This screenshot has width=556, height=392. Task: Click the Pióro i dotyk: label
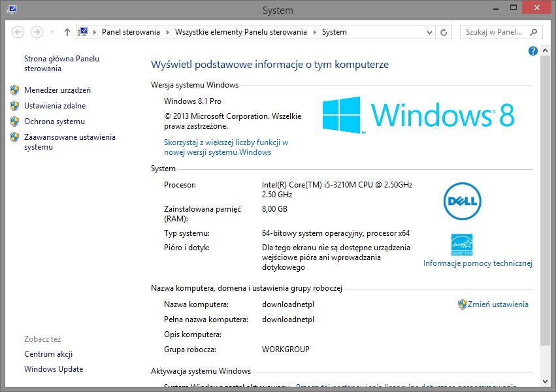[186, 248]
